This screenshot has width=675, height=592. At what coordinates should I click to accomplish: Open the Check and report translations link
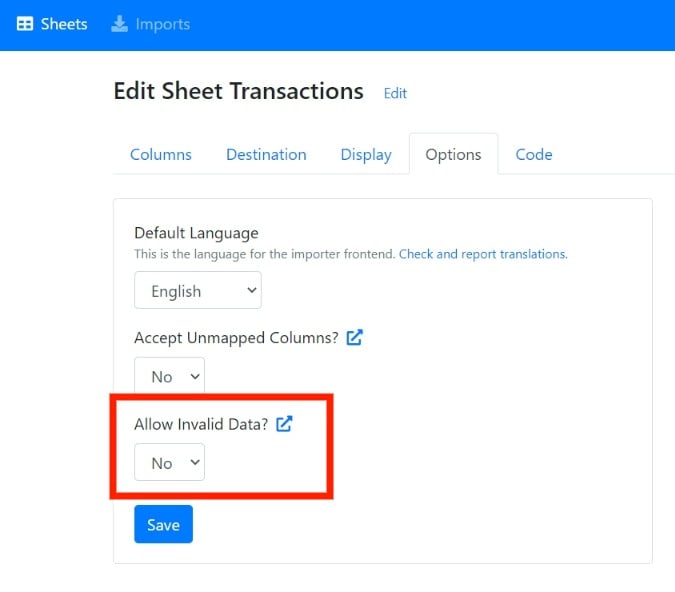483,254
